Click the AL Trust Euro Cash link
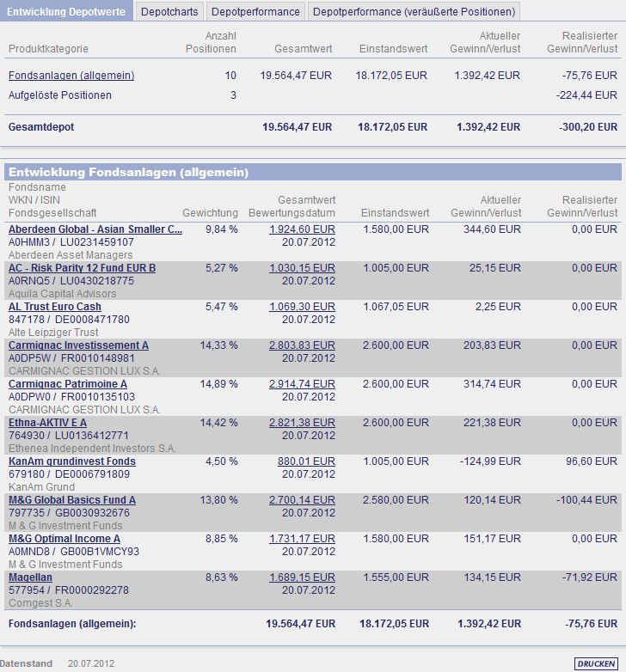 pos(55,307)
